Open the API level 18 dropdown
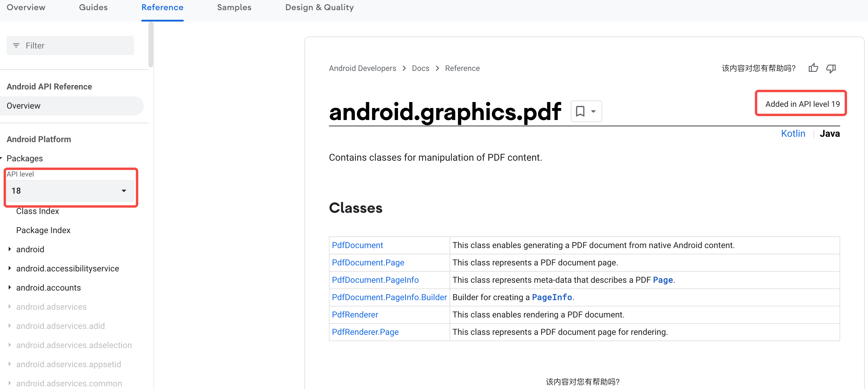 [x=70, y=191]
